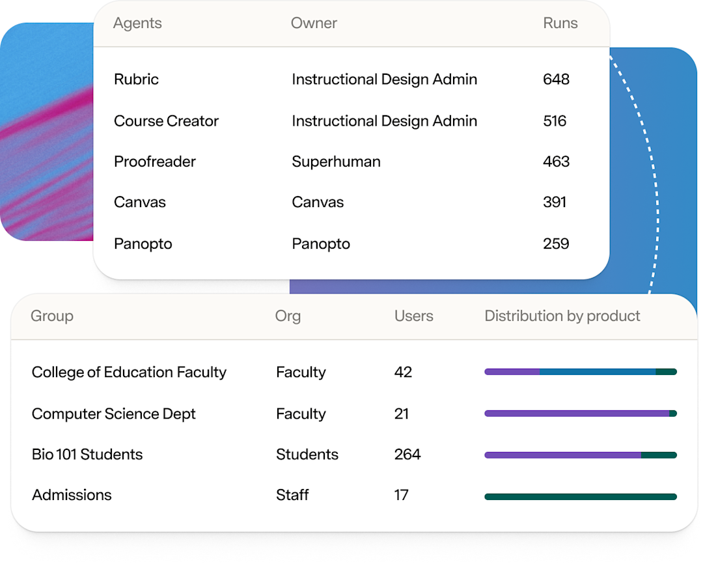The width and height of the screenshot is (703, 588).
Task: Click the 391 runs value
Action: pos(555,203)
